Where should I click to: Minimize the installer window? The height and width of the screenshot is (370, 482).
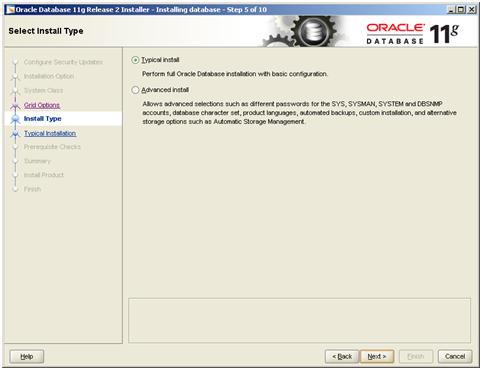pos(451,10)
